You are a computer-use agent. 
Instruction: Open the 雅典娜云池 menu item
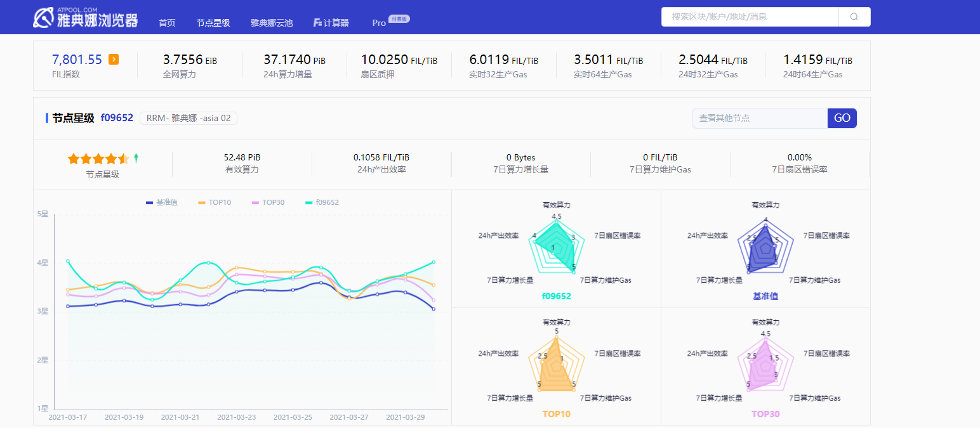click(x=272, y=23)
